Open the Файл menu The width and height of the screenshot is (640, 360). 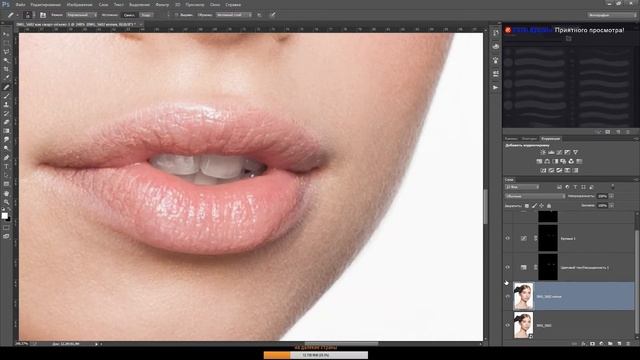[x=20, y=4]
